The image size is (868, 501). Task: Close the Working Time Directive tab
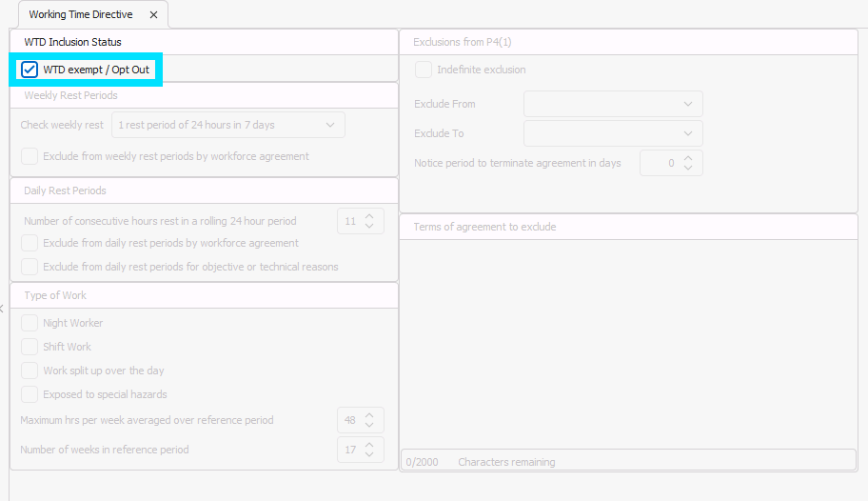(153, 15)
